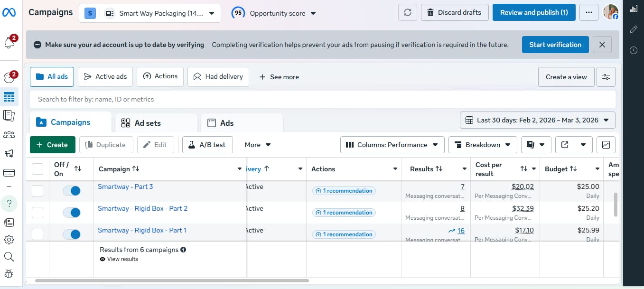
Task: Open the table settings sliders icon
Action: (x=606, y=77)
